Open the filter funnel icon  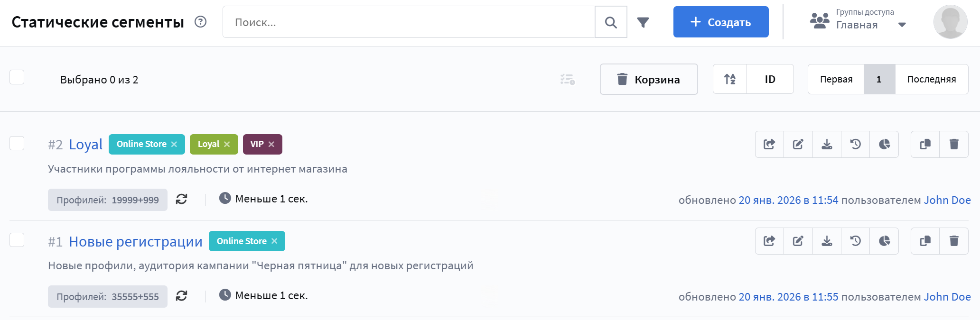click(643, 22)
